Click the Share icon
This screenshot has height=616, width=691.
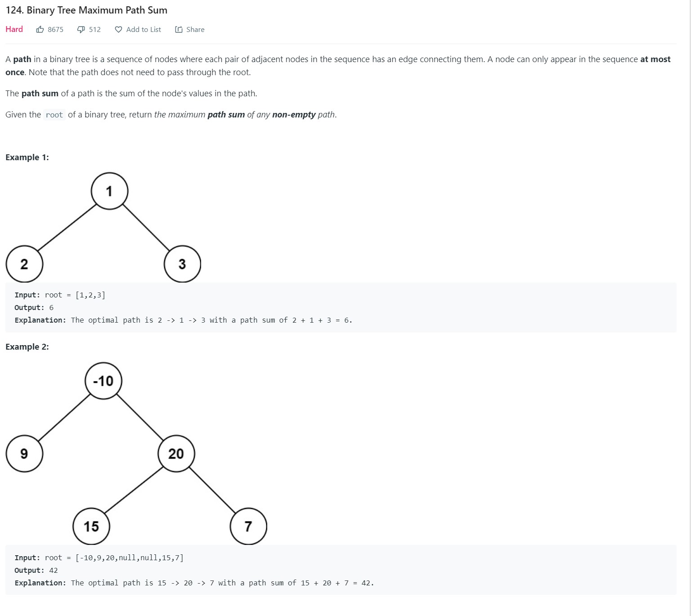[179, 30]
